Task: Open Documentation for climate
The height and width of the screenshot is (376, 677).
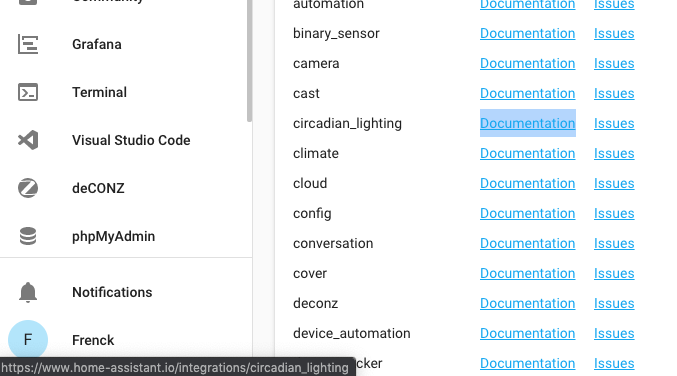Action: tap(528, 153)
